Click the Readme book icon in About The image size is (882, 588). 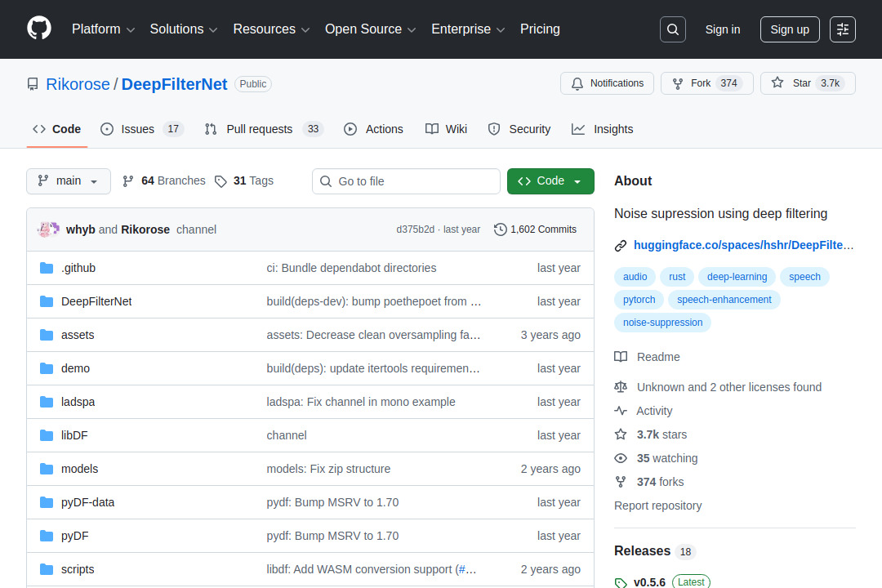621,356
